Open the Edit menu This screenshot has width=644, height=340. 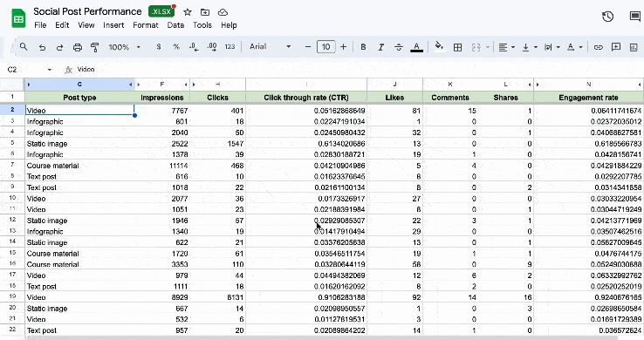[x=62, y=25]
